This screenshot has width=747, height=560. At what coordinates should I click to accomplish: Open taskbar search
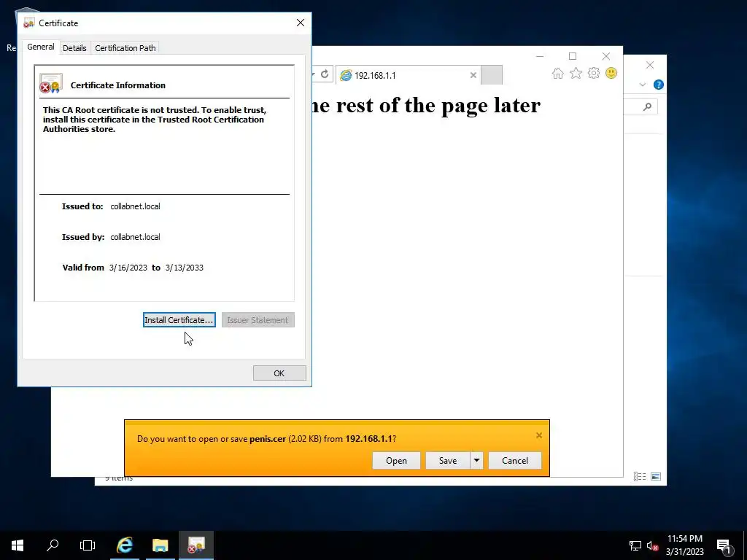pos(53,545)
